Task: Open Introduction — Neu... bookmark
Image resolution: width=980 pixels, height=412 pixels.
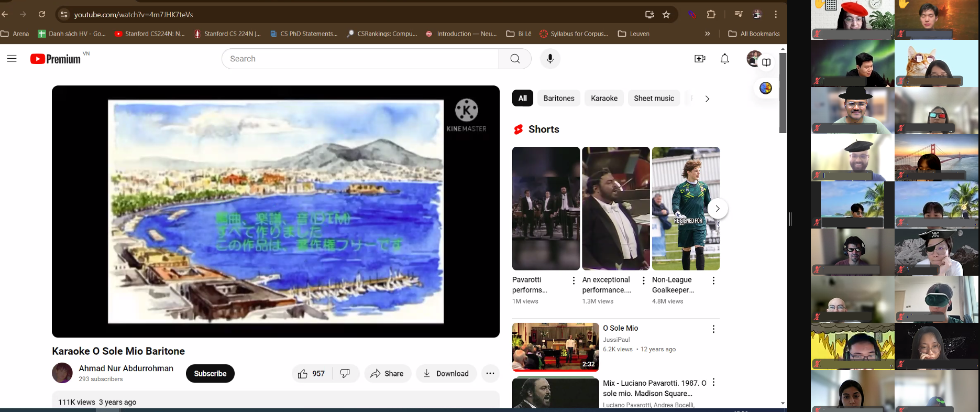Action: (461, 34)
